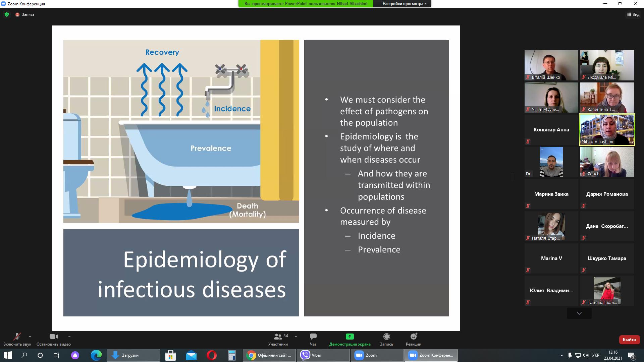
Task: Switch to Chrome Офіційний сайт window
Action: coord(269,355)
